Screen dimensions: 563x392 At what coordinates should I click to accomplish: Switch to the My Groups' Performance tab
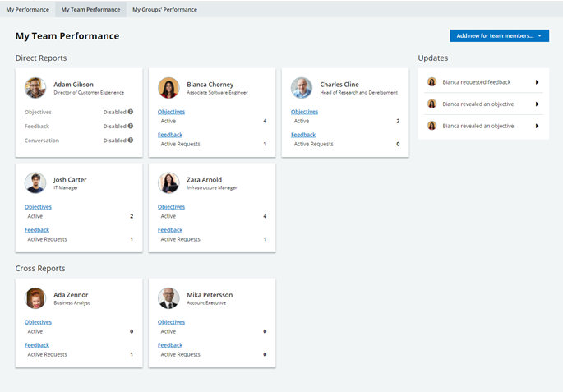[164, 10]
